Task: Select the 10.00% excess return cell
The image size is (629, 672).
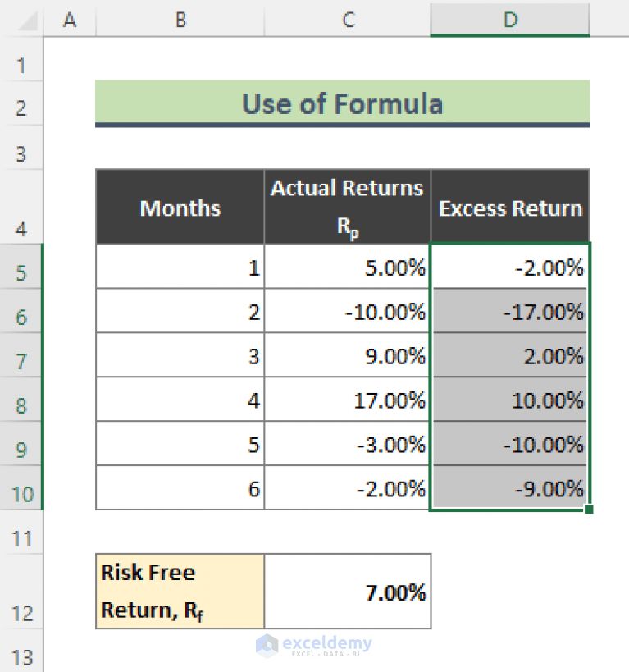Action: [x=509, y=400]
